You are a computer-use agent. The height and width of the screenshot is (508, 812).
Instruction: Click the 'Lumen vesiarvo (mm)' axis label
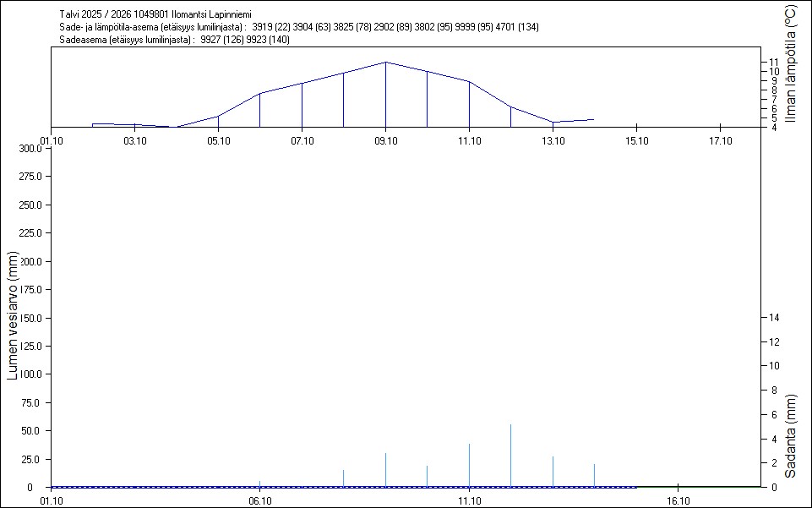pos(13,315)
